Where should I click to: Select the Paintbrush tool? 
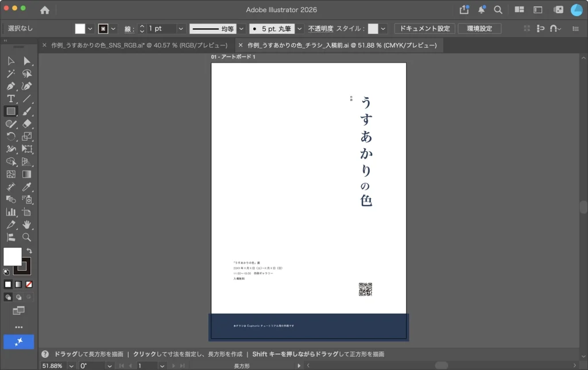tap(26, 111)
